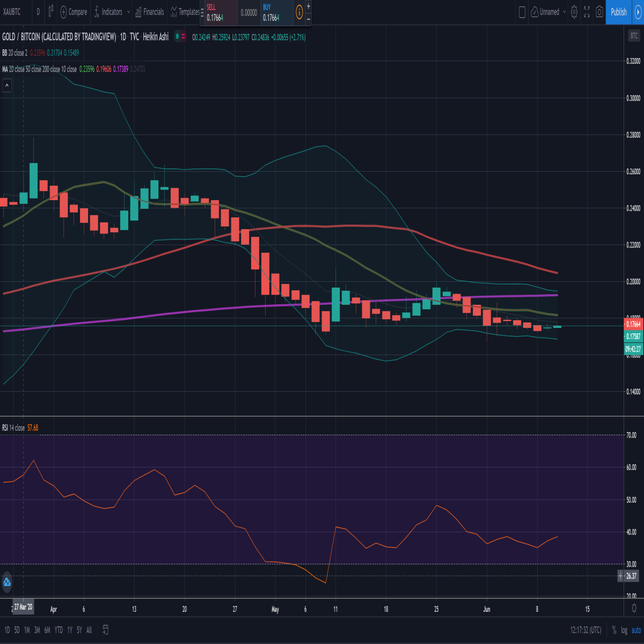644x644 pixels.
Task: Click the 27 Mar '20 date marker
Action: pyautogui.click(x=23, y=607)
